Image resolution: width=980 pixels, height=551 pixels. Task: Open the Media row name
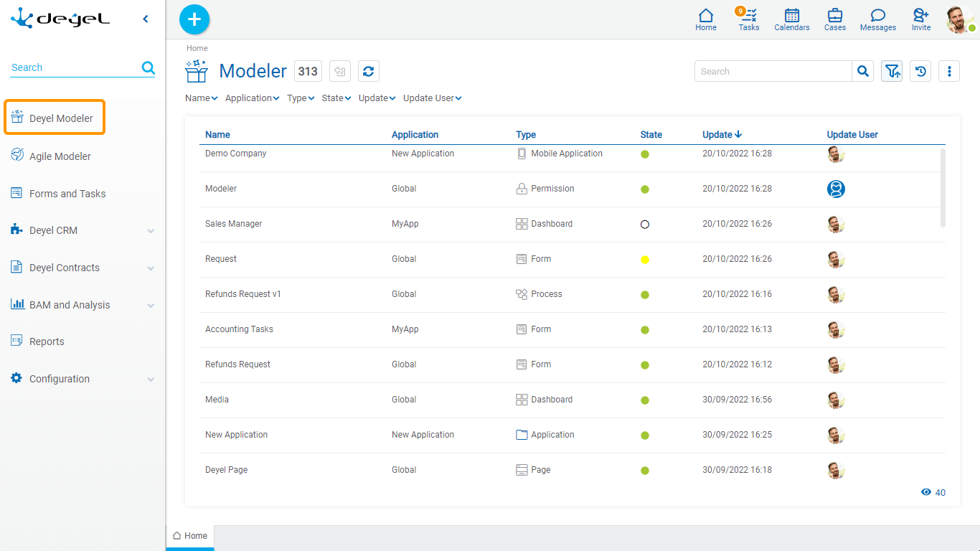[x=217, y=400]
